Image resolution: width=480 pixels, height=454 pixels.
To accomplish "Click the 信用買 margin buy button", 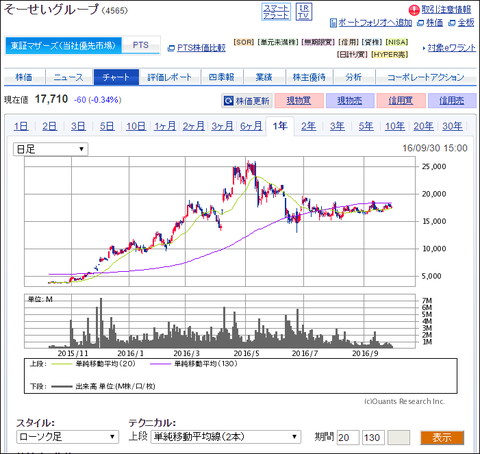I will 401,101.
